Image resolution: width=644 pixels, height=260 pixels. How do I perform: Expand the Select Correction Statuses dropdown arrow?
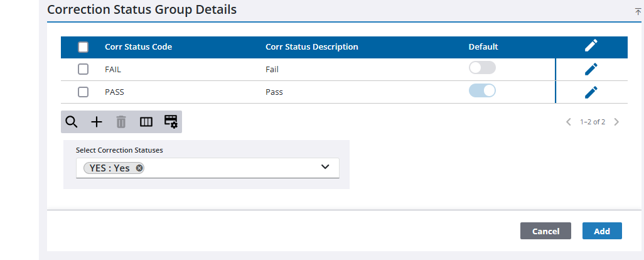coord(325,167)
